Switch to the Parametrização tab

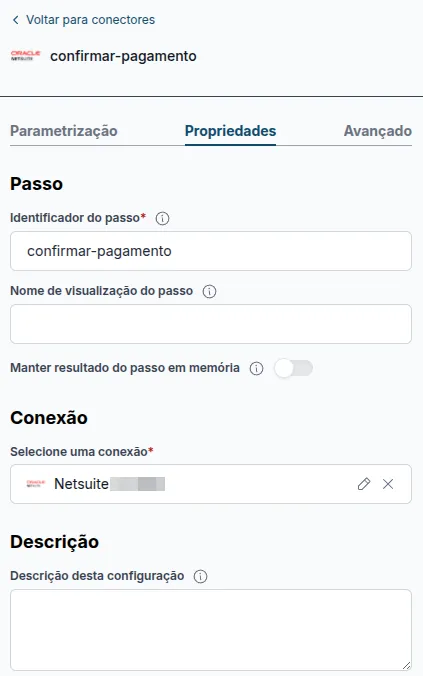pos(64,131)
